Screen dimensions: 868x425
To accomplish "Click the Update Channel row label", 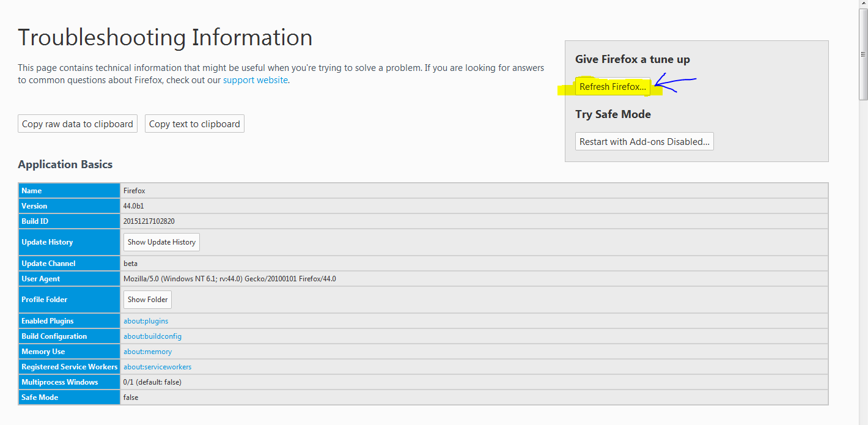I will coord(70,264).
